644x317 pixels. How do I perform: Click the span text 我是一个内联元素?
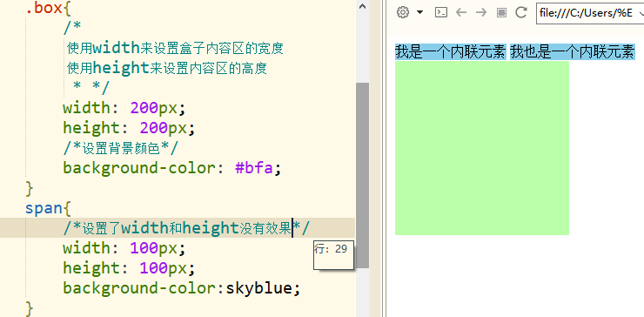[451, 51]
